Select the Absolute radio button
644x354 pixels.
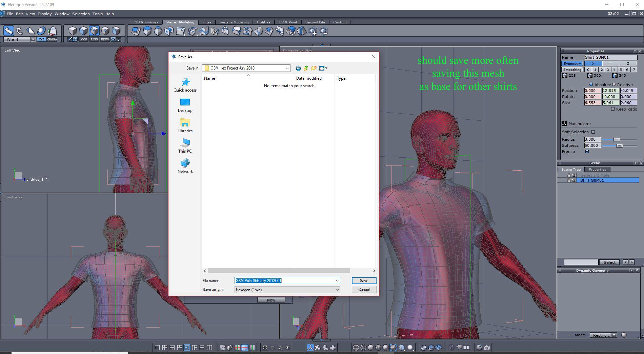[x=591, y=85]
